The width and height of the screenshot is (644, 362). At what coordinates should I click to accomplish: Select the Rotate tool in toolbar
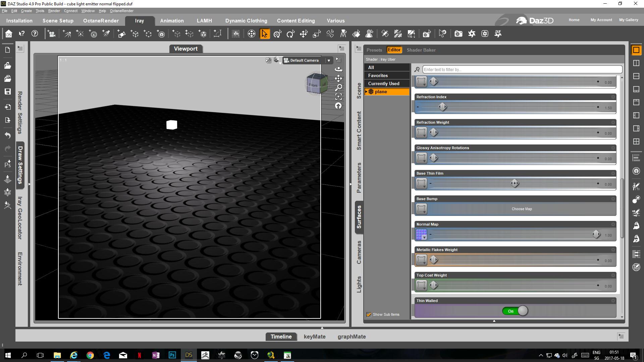click(x=290, y=34)
